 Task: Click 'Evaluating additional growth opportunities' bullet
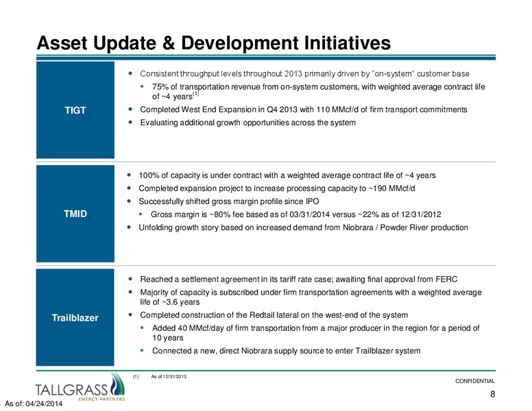click(x=247, y=123)
